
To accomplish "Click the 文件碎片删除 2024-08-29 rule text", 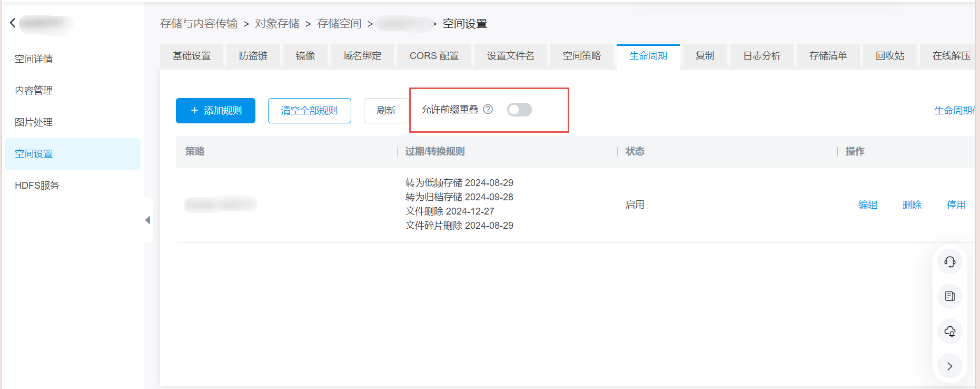I will (459, 226).
